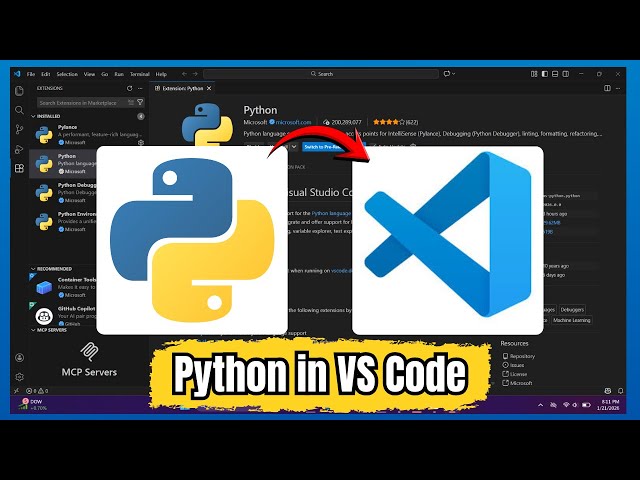The width and height of the screenshot is (640, 480).
Task: Clear extensions search results icon
Action: tap(131, 102)
